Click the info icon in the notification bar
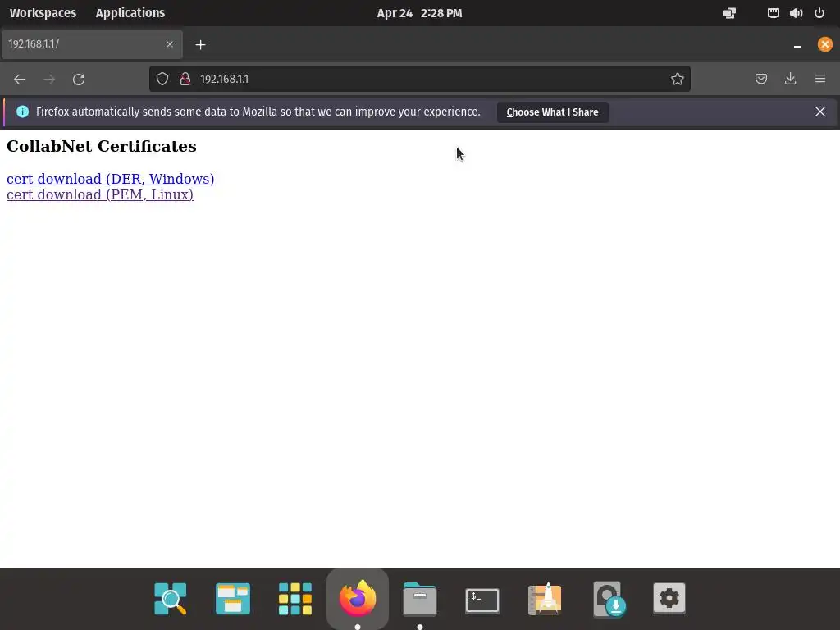Viewport: 840px width, 630px height. pyautogui.click(x=22, y=112)
